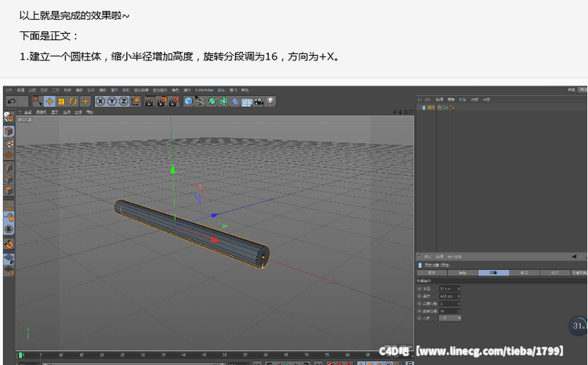Click the Make Editable icon

coord(9,118)
